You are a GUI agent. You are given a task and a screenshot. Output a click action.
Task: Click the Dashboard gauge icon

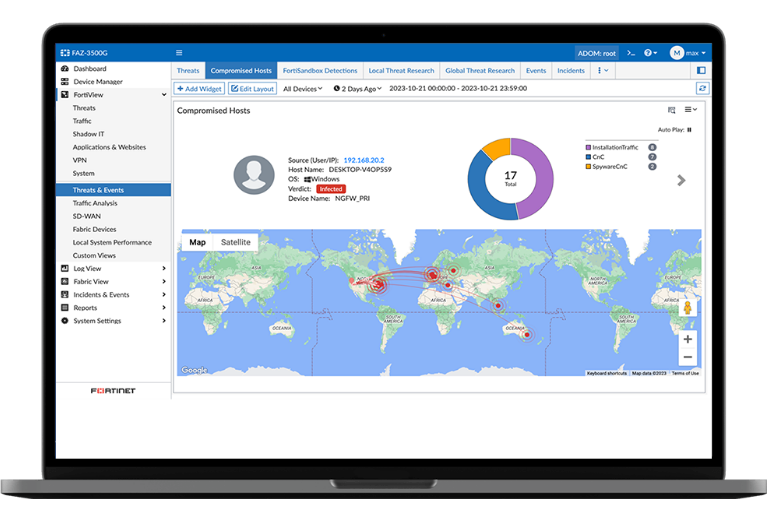click(x=65, y=68)
